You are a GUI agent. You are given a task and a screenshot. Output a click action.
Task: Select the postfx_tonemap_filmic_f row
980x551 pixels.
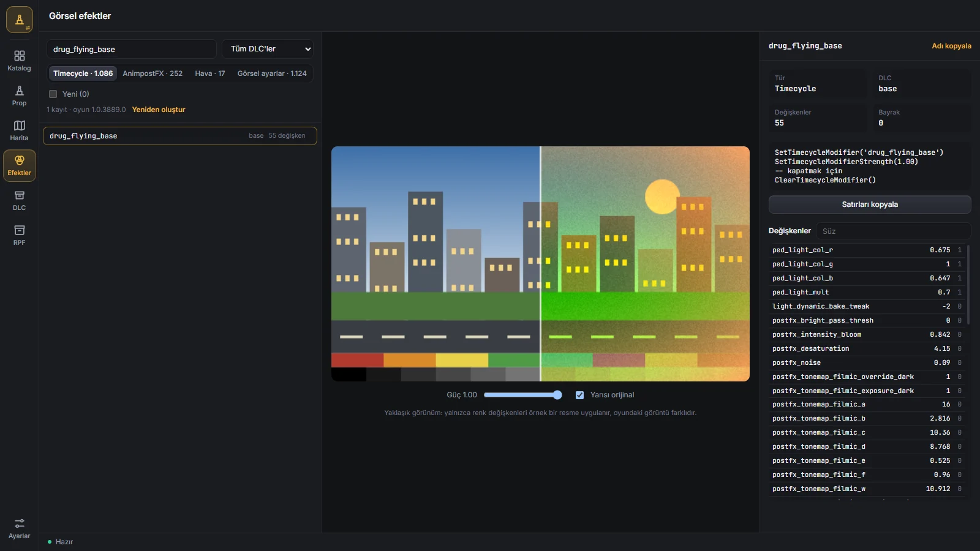(867, 474)
